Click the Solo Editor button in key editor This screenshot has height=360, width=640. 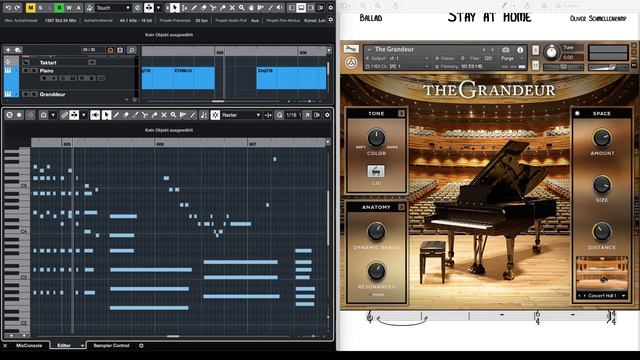(9, 115)
